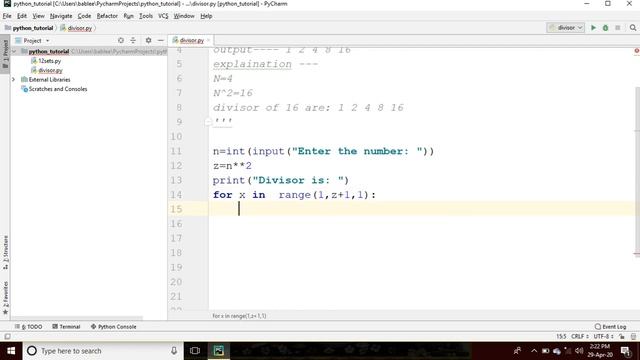The height and width of the screenshot is (360, 640).
Task: Open the Event Log
Action: pos(611,327)
